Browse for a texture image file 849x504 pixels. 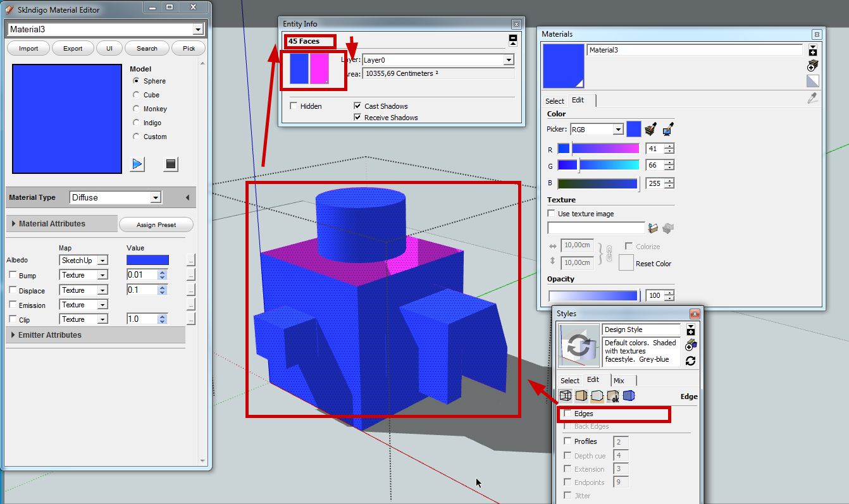pyautogui.click(x=654, y=228)
